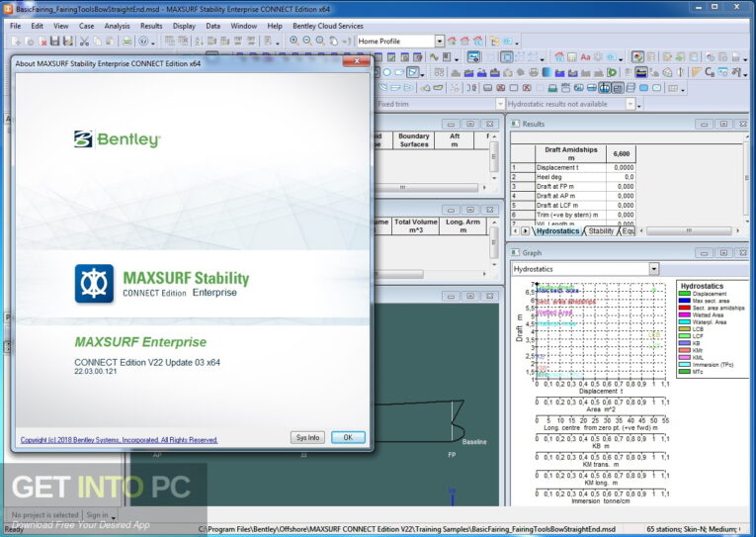Click the Close file red X icon
The width and height of the screenshot is (756, 537).
click(42, 42)
